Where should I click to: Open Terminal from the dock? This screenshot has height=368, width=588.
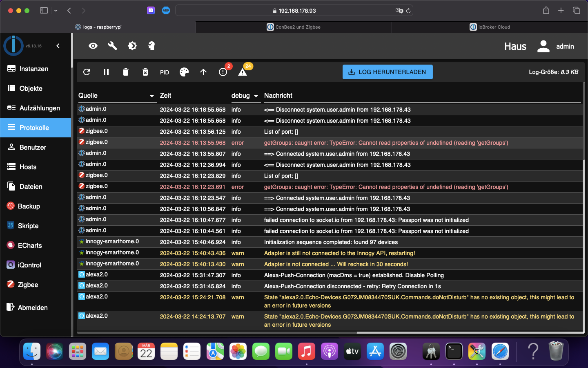point(454,351)
